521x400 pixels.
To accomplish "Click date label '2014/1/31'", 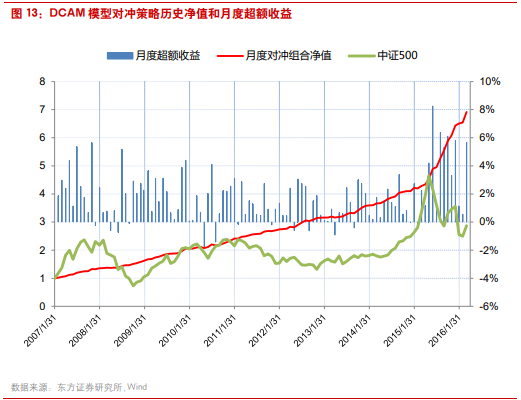I will tap(356, 330).
